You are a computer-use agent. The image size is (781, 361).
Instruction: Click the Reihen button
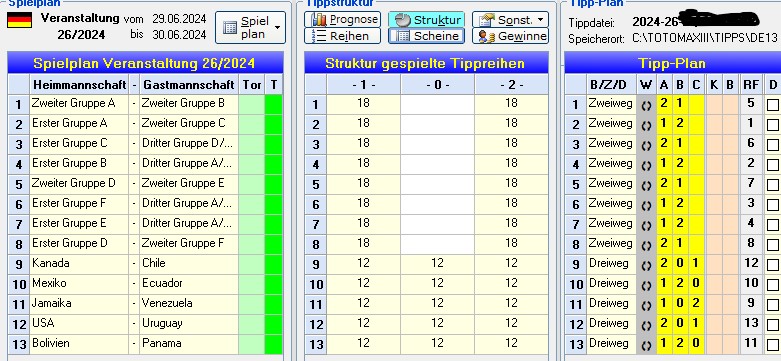point(342,36)
